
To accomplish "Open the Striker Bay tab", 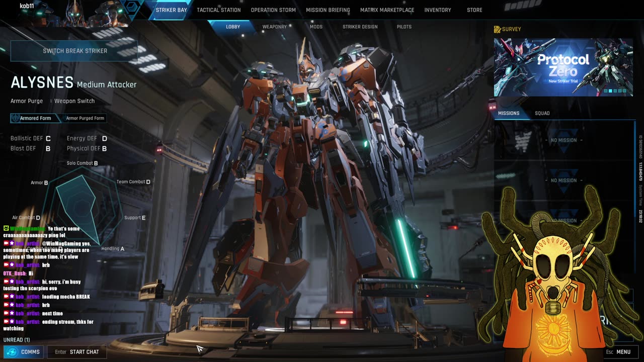I will (171, 10).
